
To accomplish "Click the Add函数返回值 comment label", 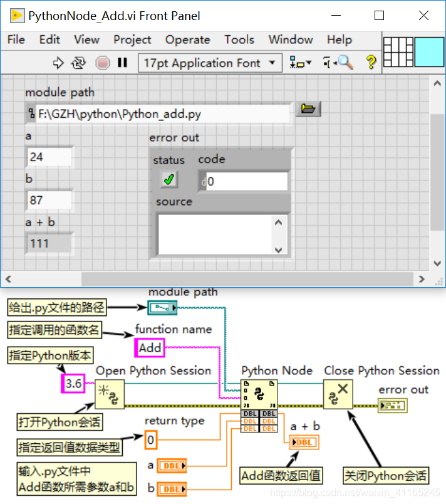I will [281, 475].
